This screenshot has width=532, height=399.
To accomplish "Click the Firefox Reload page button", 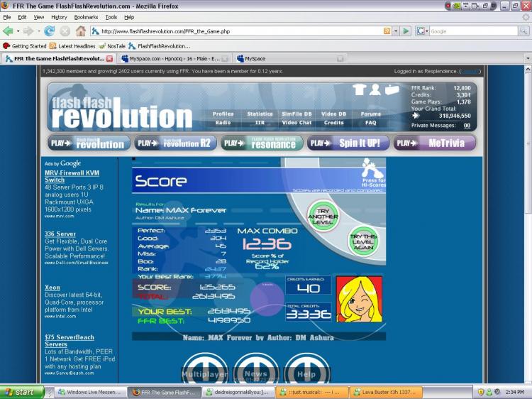I will (49, 31).
